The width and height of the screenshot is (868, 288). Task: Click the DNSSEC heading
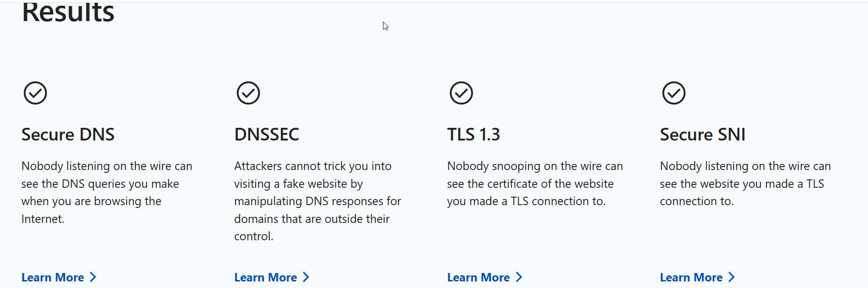pyautogui.click(x=266, y=134)
